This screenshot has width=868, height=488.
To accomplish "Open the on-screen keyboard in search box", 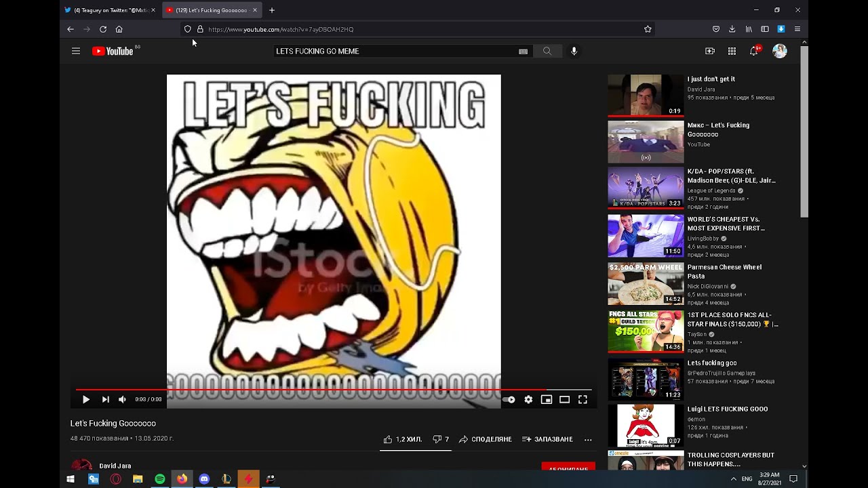I will (523, 52).
